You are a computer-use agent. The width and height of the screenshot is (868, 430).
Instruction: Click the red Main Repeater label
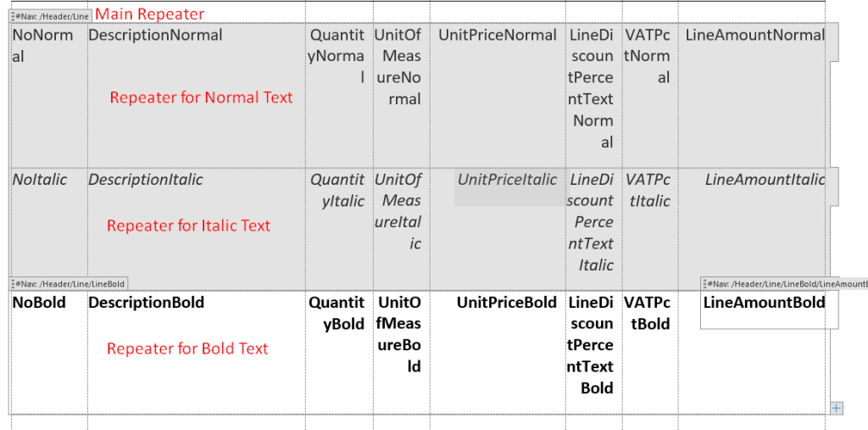(x=149, y=14)
